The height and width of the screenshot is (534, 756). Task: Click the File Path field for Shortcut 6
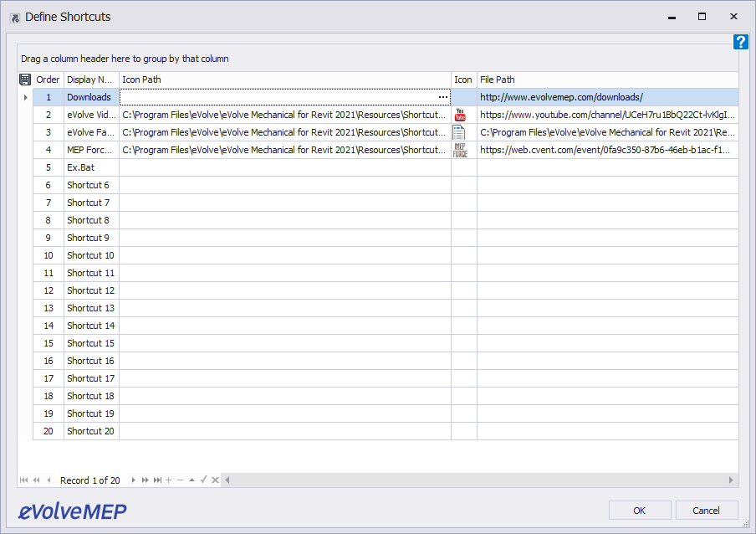(x=607, y=185)
